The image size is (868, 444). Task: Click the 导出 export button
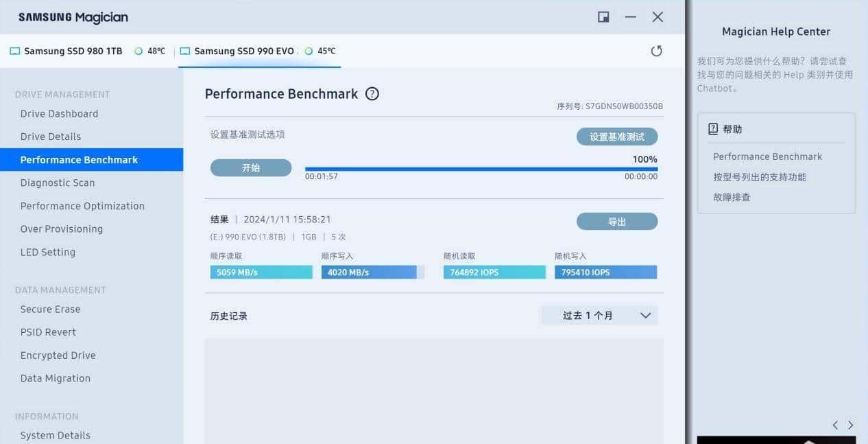click(x=616, y=222)
